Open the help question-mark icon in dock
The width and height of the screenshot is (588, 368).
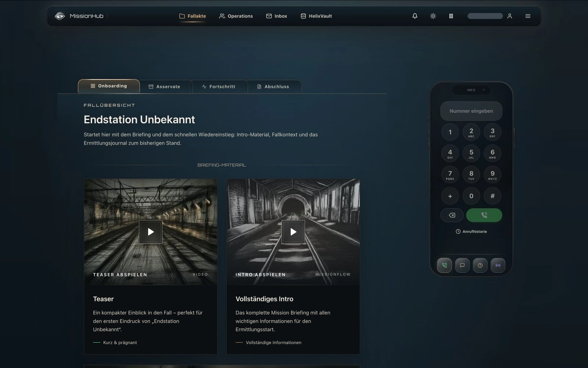[480, 265]
